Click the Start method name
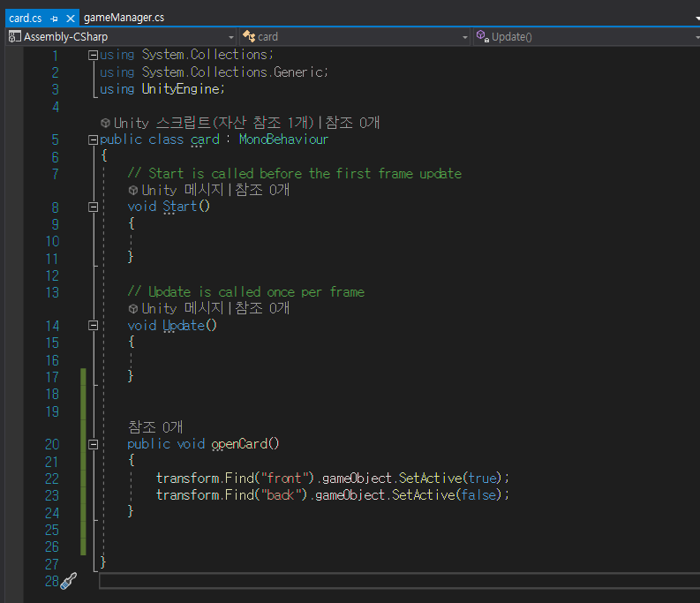Image resolution: width=700 pixels, height=603 pixels. click(180, 207)
